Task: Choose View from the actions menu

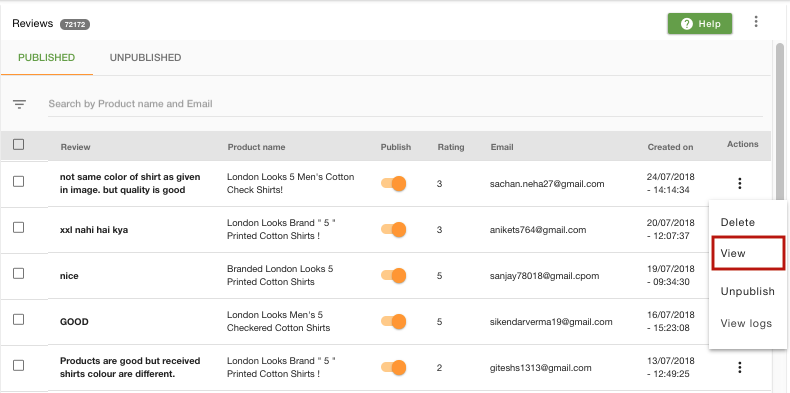Action: 748,253
